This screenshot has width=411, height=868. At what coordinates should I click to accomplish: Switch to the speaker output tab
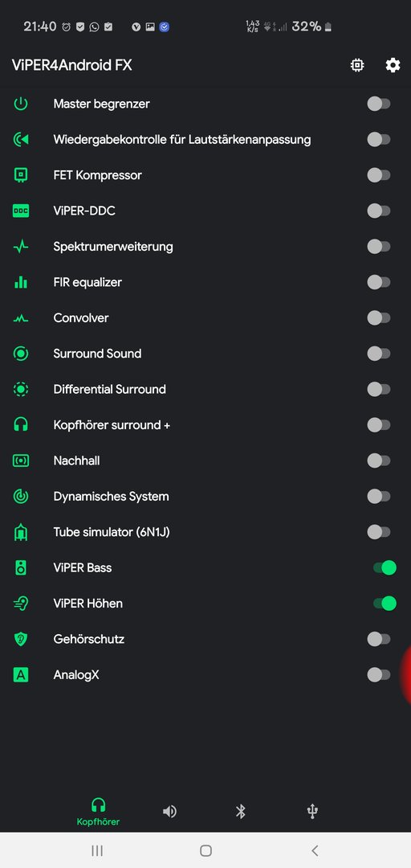coord(170,812)
